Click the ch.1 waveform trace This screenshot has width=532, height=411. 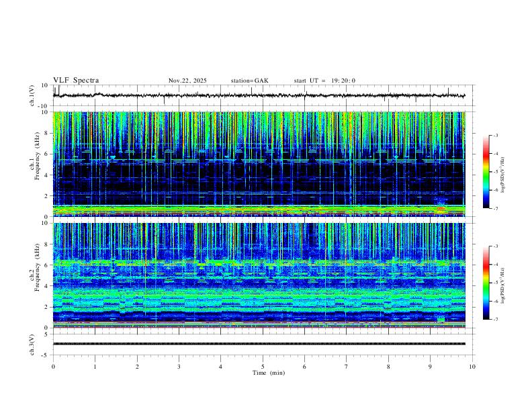tap(259, 95)
